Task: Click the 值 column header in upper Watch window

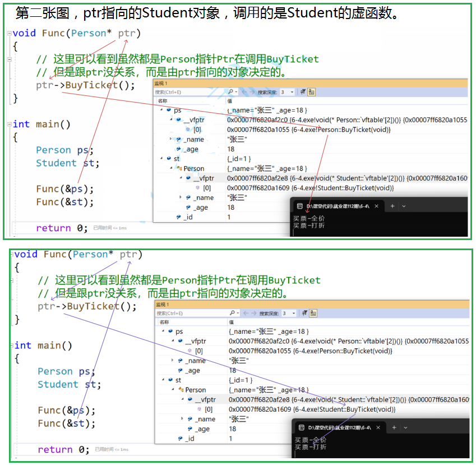Action: (x=230, y=101)
